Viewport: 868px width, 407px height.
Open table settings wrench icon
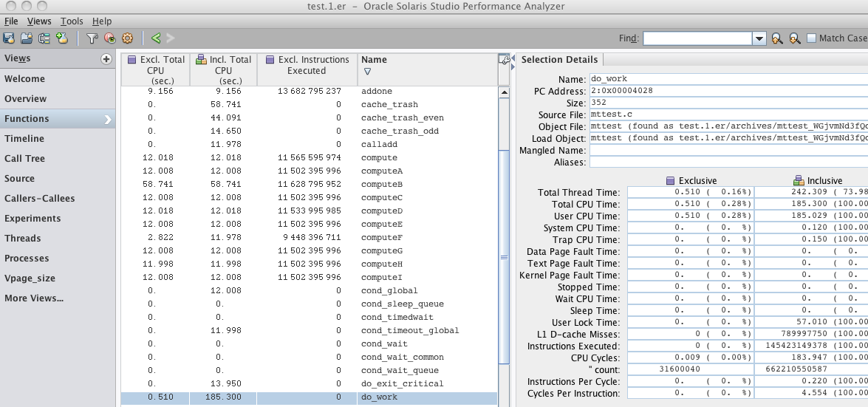(x=504, y=60)
